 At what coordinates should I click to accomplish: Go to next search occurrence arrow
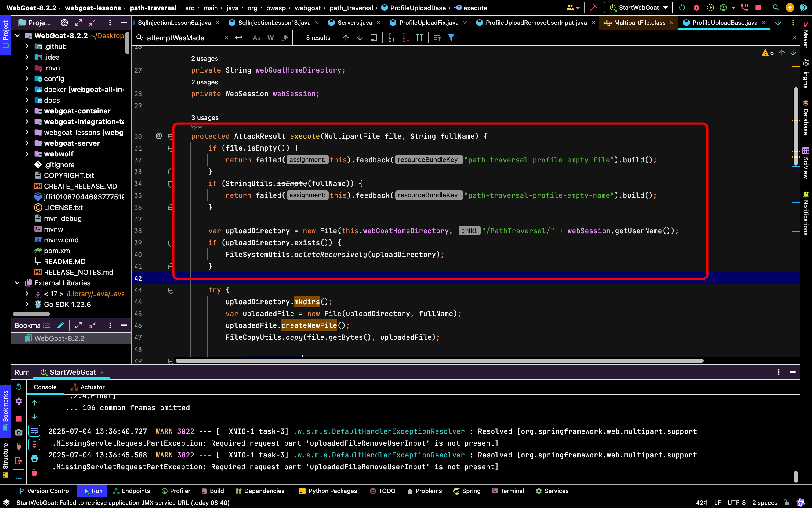point(360,38)
